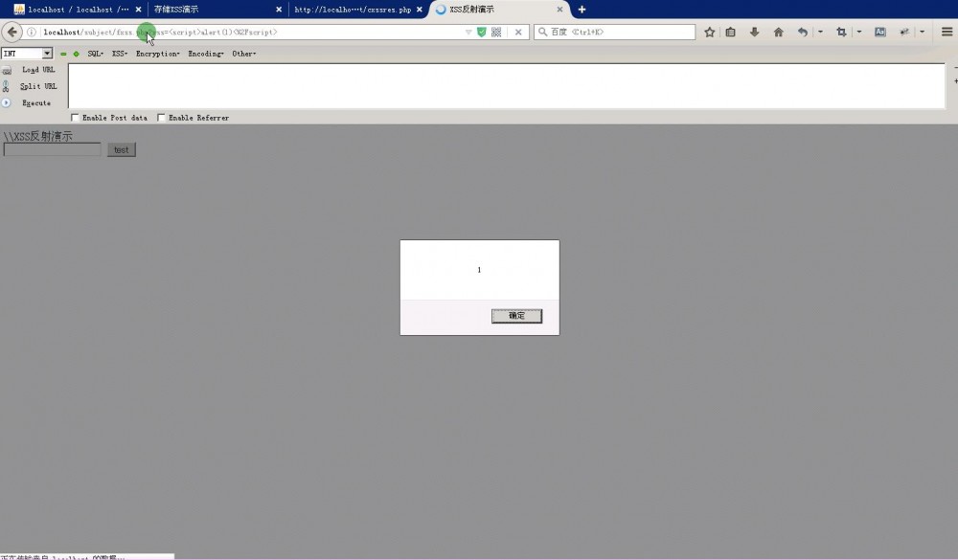
Task: Click the green minus icon on the HackBar toolbar
Action: 62,54
